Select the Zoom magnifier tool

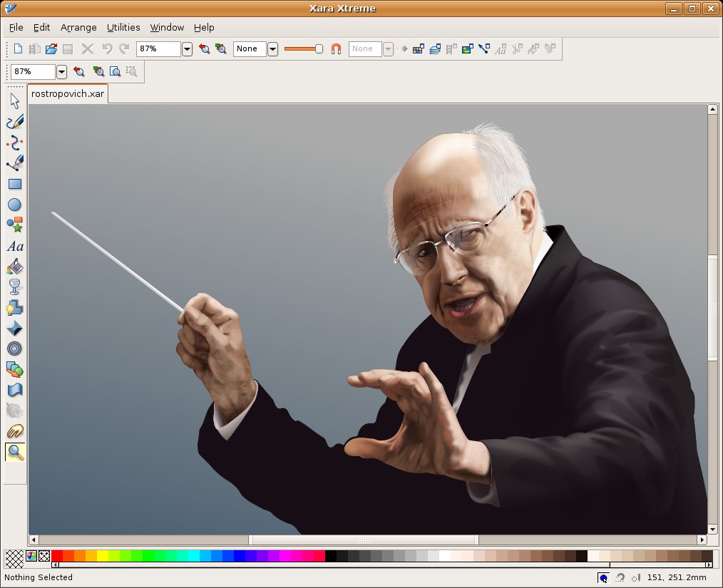click(15, 453)
